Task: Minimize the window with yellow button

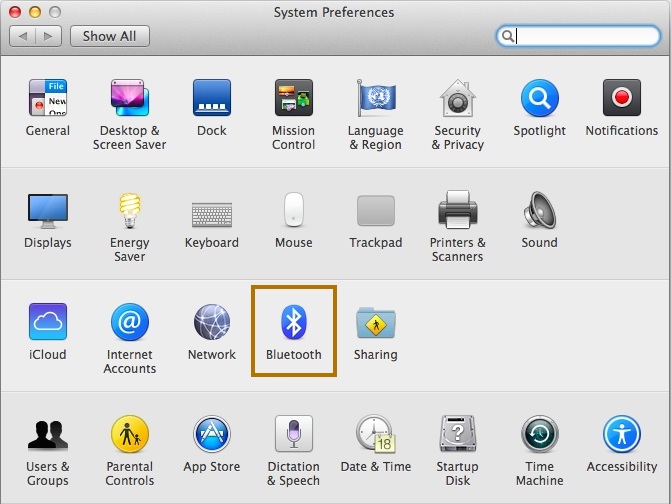Action: tap(35, 12)
